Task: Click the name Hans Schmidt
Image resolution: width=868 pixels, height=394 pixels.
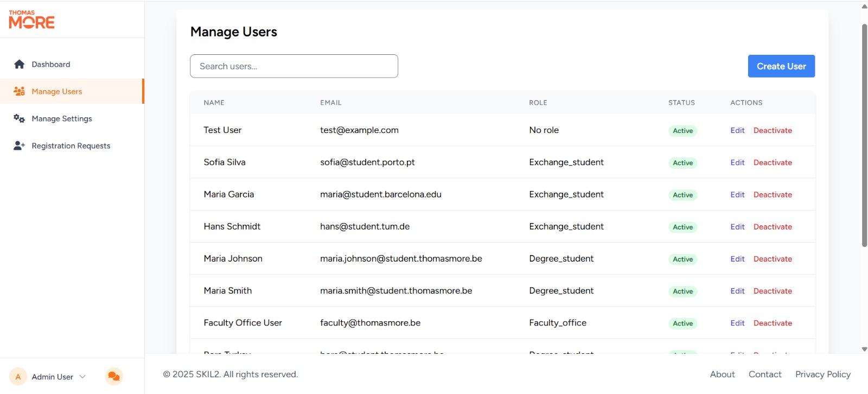Action: point(232,226)
